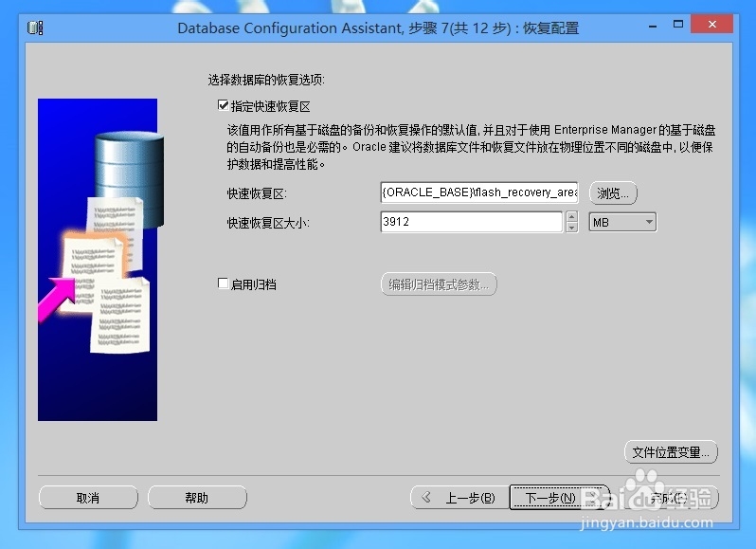Open the MB size unit dropdown
Viewport: 756px width, 549px height.
(x=622, y=222)
